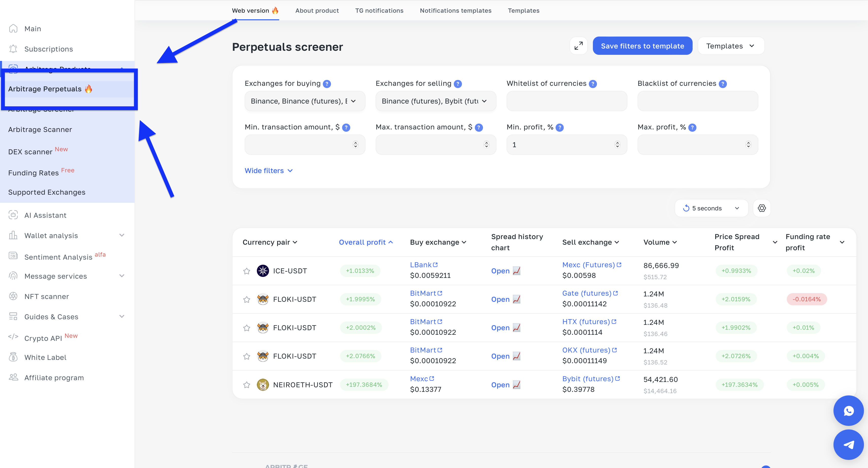Open Exchanges for selling dropdown
The height and width of the screenshot is (468, 868).
tap(436, 101)
